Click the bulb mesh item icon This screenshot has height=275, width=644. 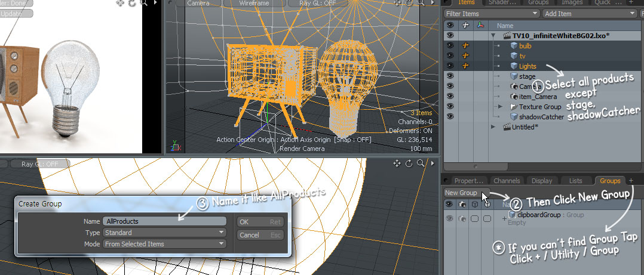pos(513,46)
